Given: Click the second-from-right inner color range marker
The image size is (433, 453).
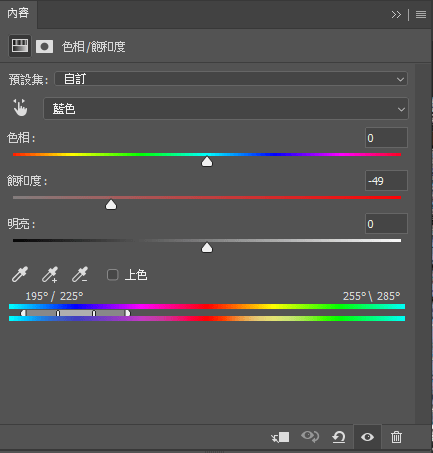Looking at the screenshot, I should pyautogui.click(x=94, y=313).
